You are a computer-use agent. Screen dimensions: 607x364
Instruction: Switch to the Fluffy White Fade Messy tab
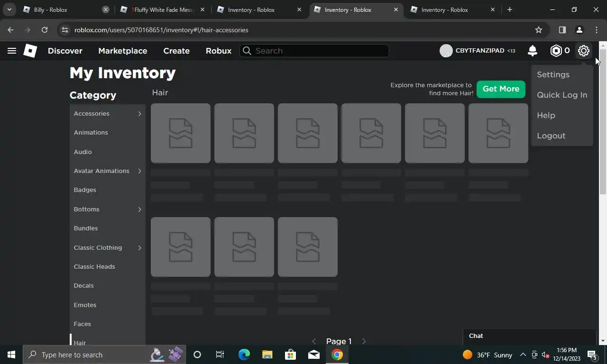click(x=163, y=9)
